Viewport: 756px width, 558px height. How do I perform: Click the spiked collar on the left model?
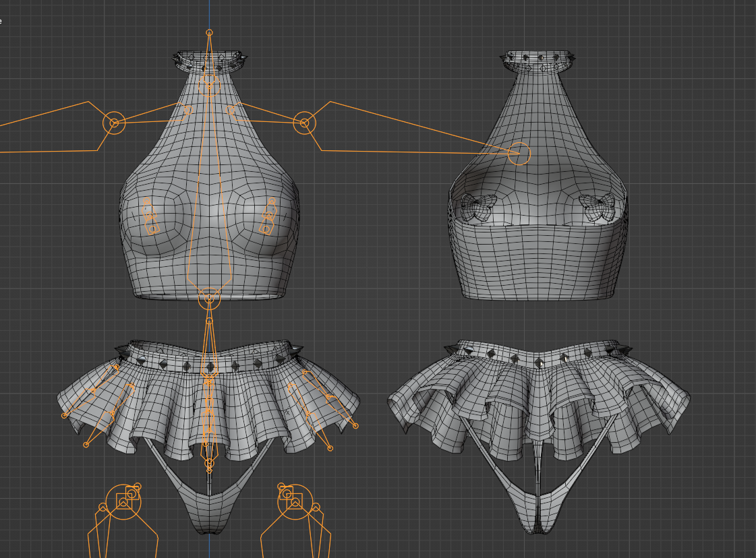click(x=210, y=63)
